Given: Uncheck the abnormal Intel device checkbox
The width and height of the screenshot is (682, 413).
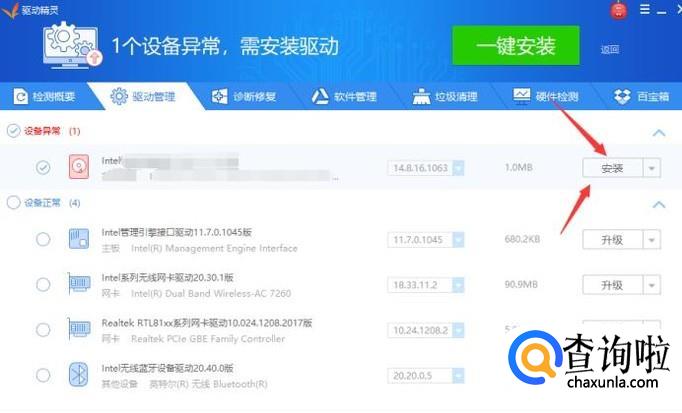Looking at the screenshot, I should 43,167.
